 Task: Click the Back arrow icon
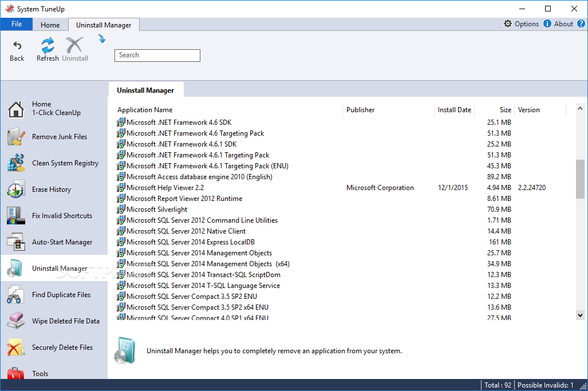(x=17, y=46)
